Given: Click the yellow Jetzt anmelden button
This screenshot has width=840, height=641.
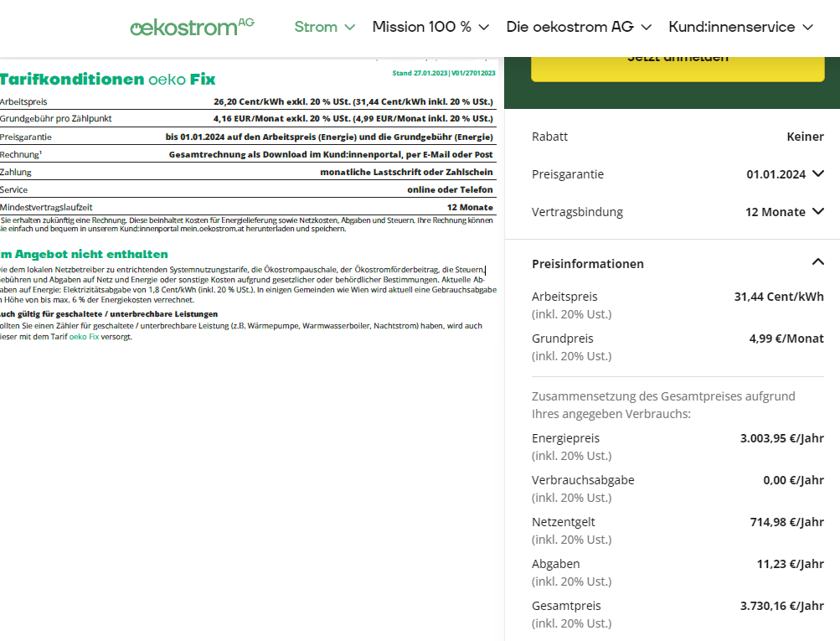Looking at the screenshot, I should (x=678, y=70).
